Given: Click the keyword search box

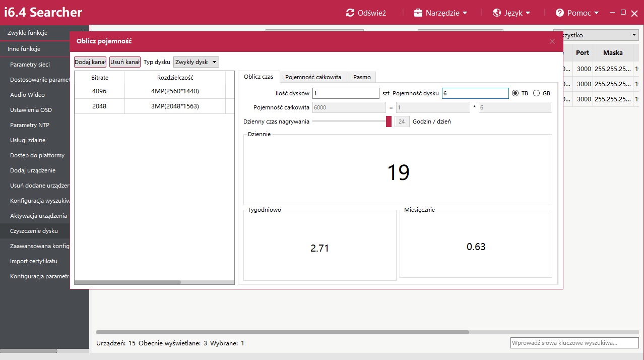Looking at the screenshot, I should [x=573, y=343].
